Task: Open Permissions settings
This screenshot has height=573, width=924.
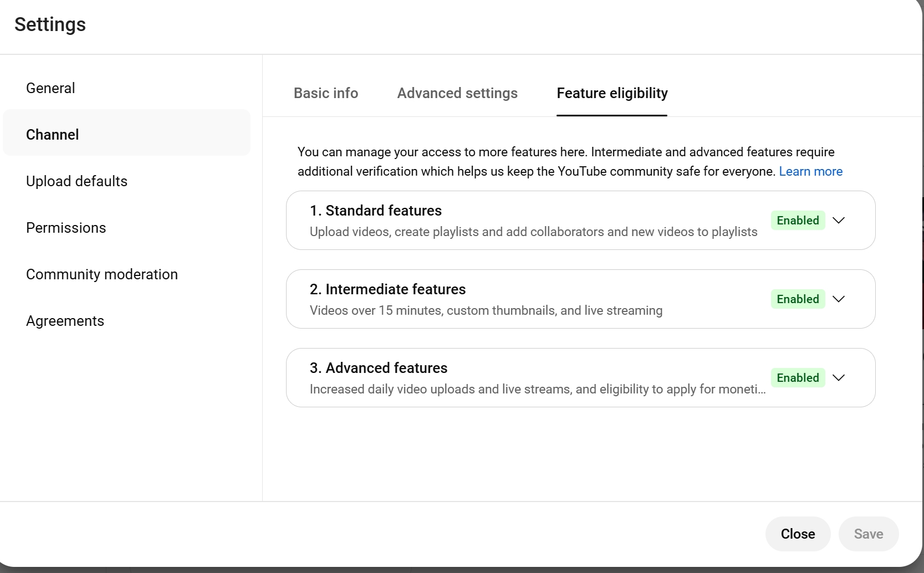Action: pos(66,228)
